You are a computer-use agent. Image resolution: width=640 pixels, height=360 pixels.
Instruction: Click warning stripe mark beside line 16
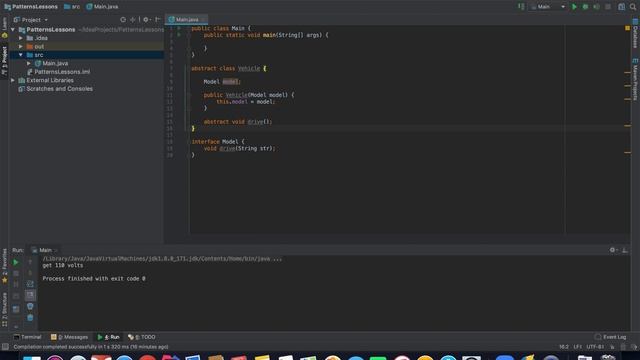click(627, 126)
